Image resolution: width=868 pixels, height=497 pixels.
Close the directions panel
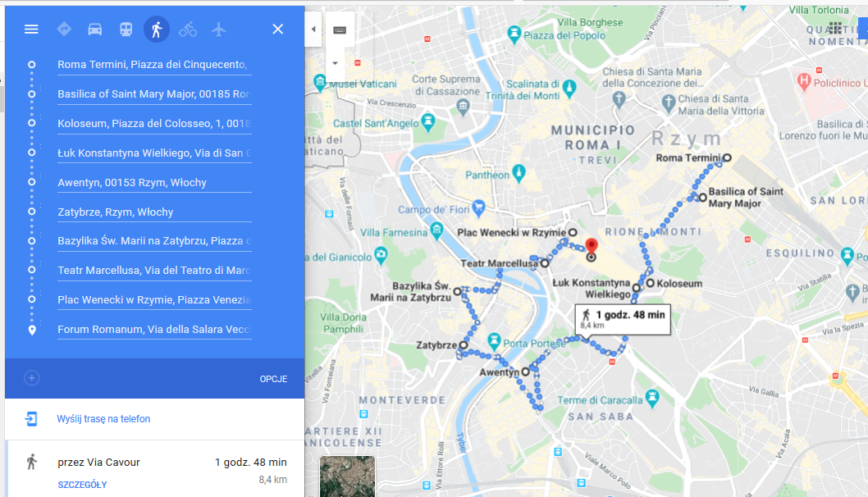click(x=278, y=30)
